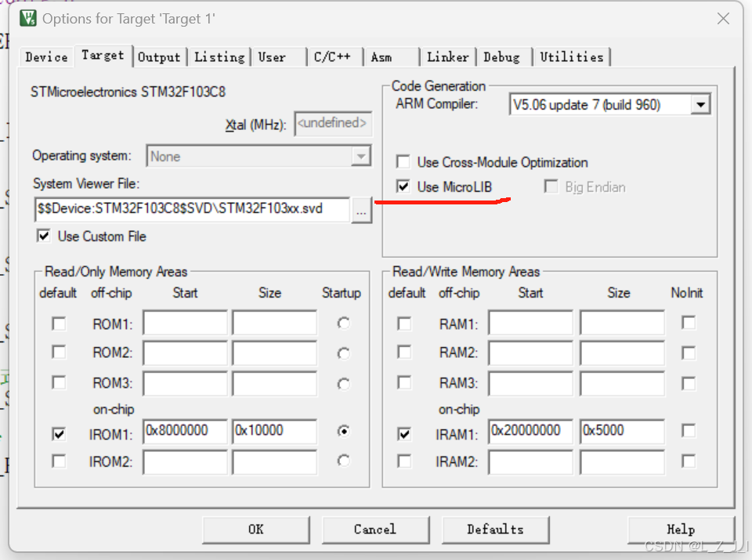
Task: Check the ROM1 default checkbox
Action: pos(59,324)
